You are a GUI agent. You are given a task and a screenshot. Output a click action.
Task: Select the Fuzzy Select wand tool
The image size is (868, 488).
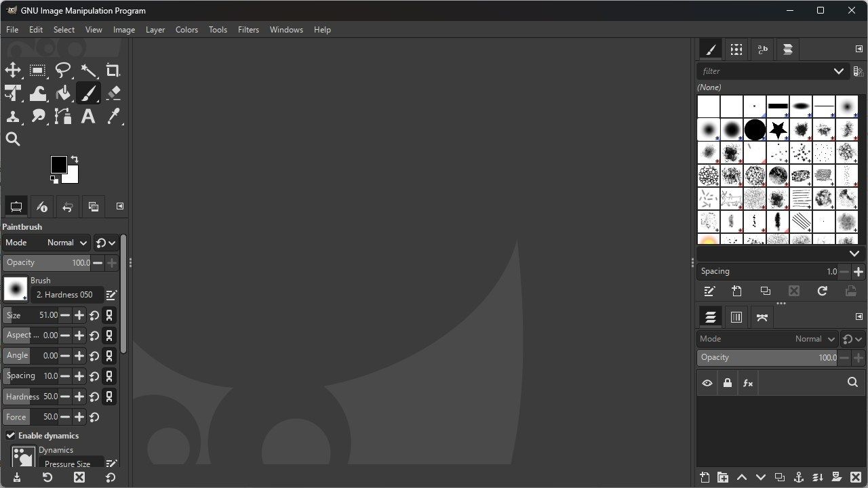[x=88, y=70]
